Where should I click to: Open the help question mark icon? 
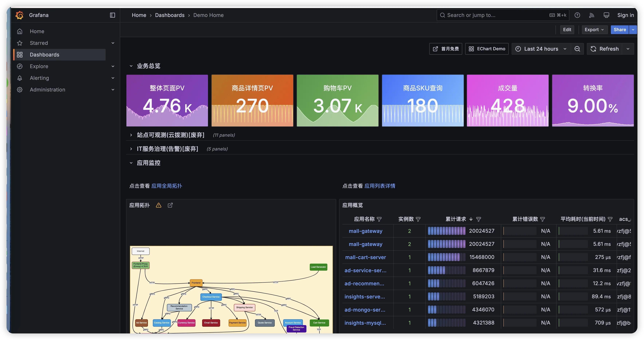coord(577,15)
